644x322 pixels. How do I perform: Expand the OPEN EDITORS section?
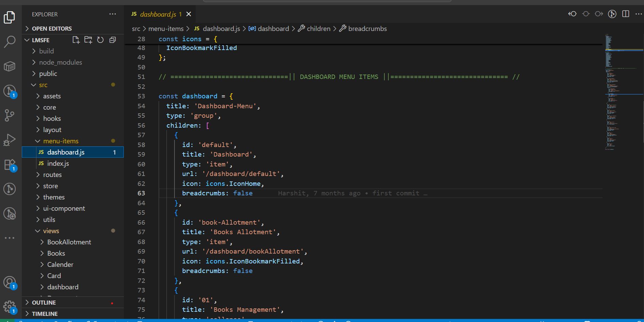52,29
